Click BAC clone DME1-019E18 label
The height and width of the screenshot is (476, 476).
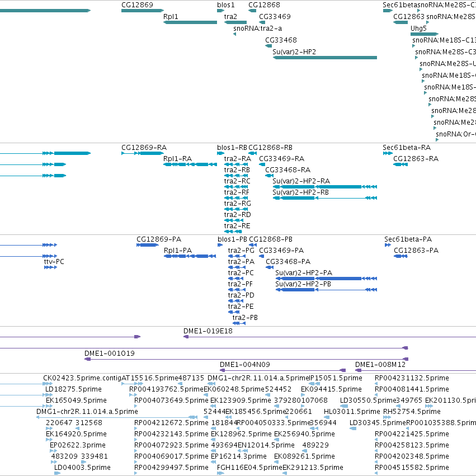click(x=208, y=331)
